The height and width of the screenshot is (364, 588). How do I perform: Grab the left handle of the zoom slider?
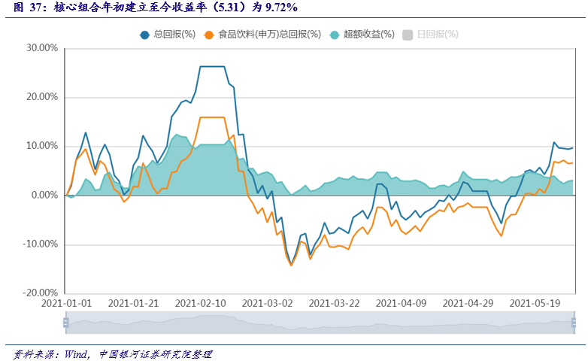[66, 323]
